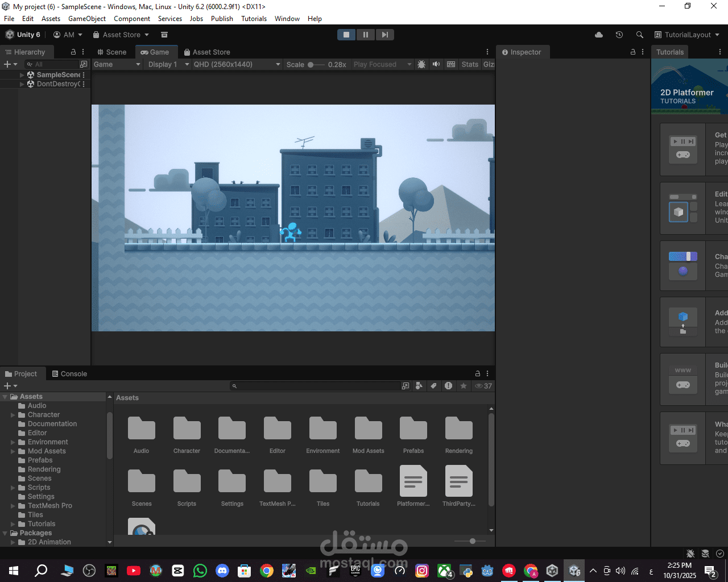Choose Display 1 dropdown
This screenshot has width=728, height=582.
pos(168,64)
